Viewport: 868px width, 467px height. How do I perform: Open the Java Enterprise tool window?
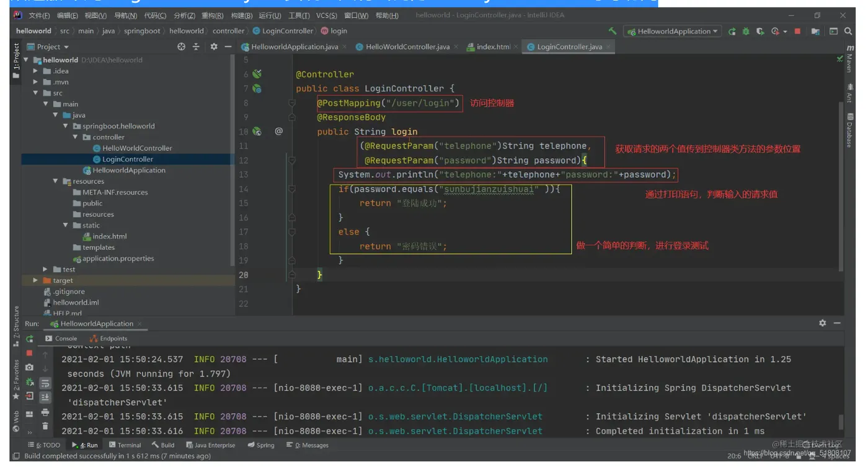(210, 445)
